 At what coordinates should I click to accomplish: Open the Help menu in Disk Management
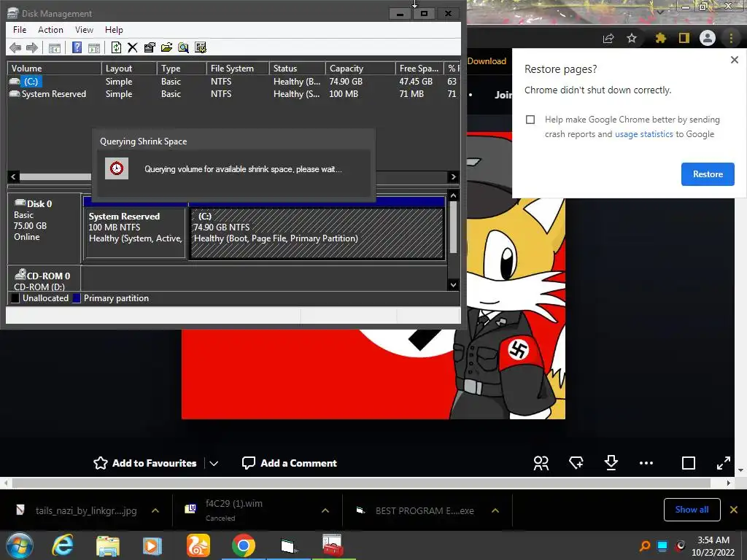(x=114, y=29)
